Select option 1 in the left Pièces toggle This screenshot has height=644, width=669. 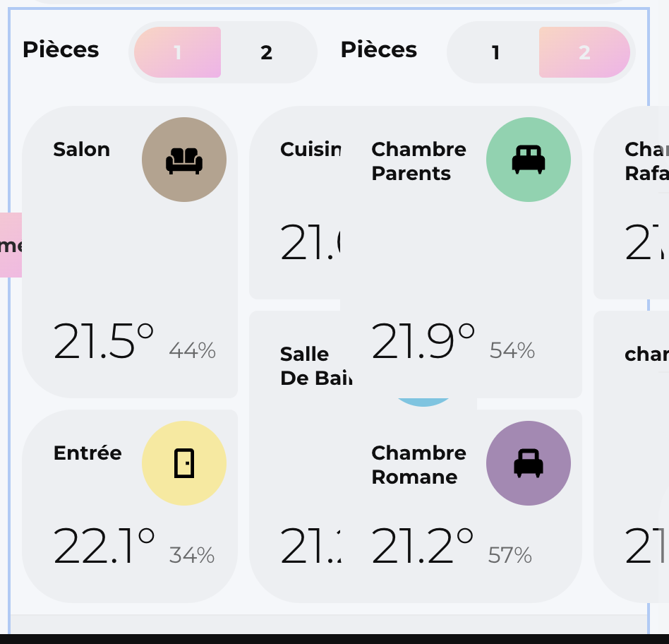(x=178, y=52)
